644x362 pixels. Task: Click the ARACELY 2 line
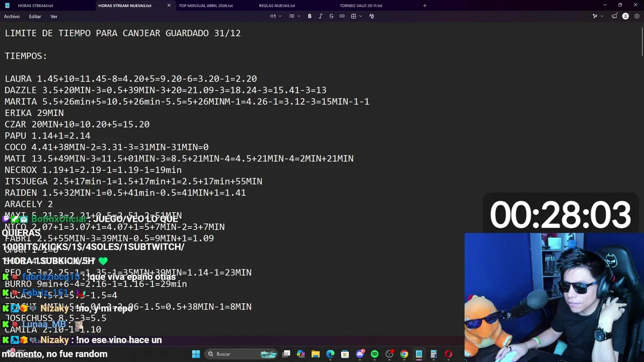29,204
